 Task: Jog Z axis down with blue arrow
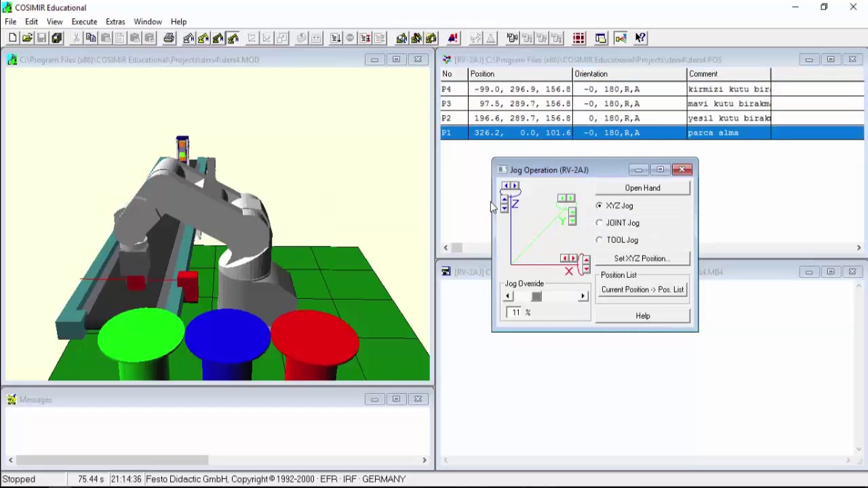click(x=505, y=208)
